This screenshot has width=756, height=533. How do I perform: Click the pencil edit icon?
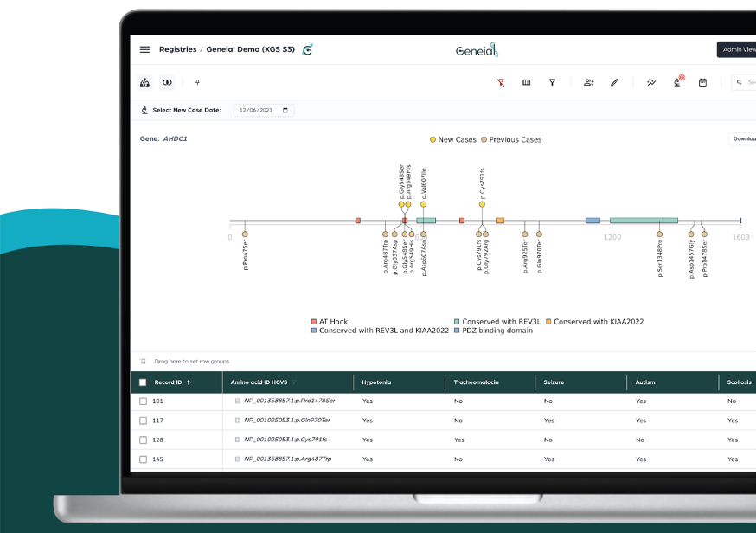click(614, 82)
